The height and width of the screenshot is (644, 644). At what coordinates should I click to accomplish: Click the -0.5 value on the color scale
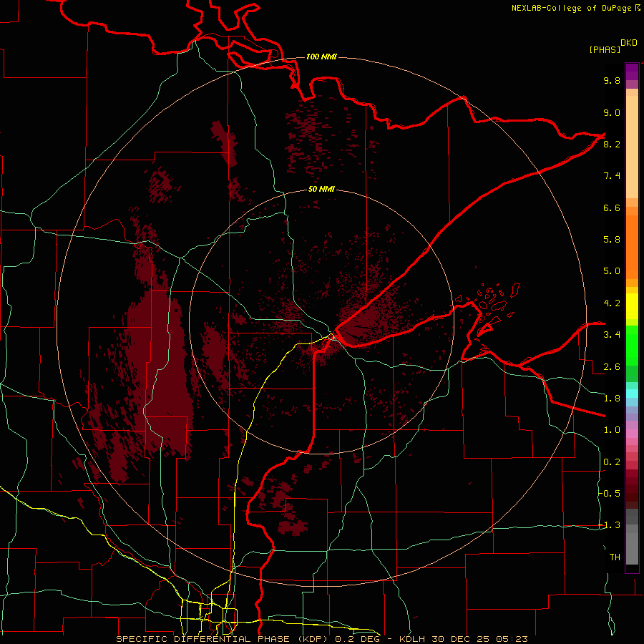point(610,494)
